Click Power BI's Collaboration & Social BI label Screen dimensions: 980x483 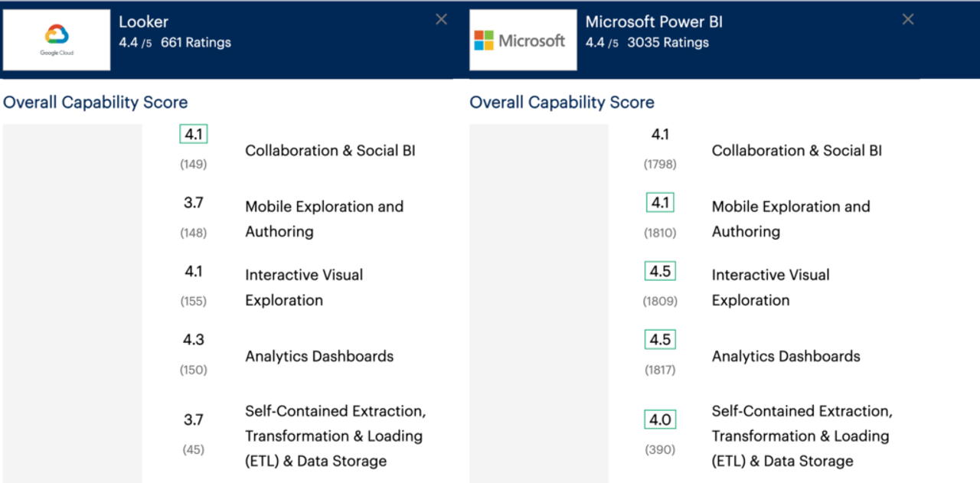pyautogui.click(x=796, y=151)
